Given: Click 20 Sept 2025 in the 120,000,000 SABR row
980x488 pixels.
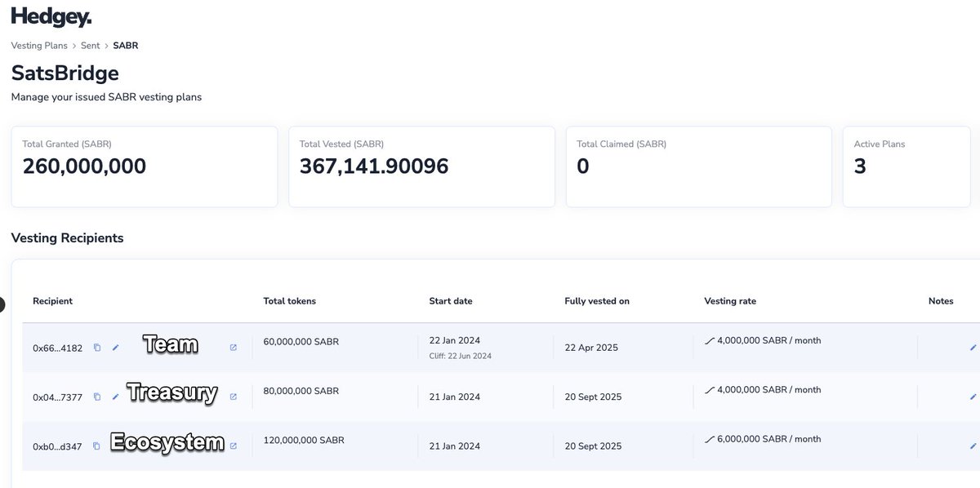Looking at the screenshot, I should click(x=593, y=446).
